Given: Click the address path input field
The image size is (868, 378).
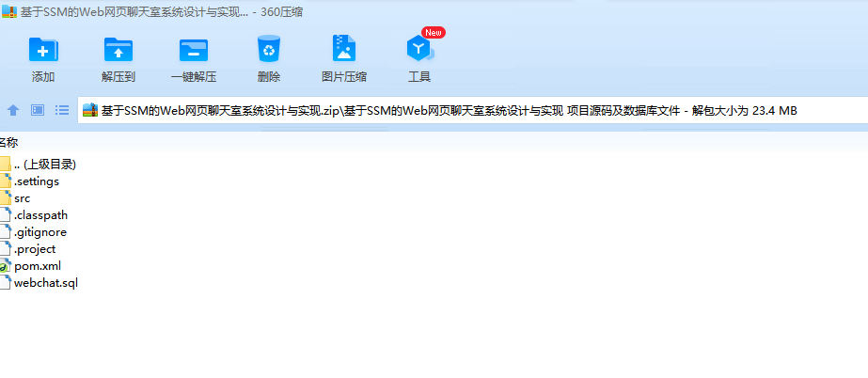Looking at the screenshot, I should [x=473, y=110].
